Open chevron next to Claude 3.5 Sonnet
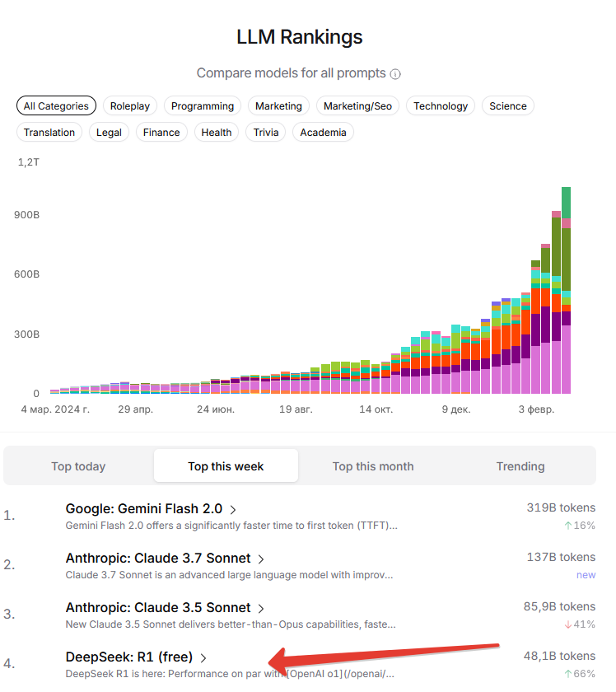The width and height of the screenshot is (616, 692). point(261,609)
